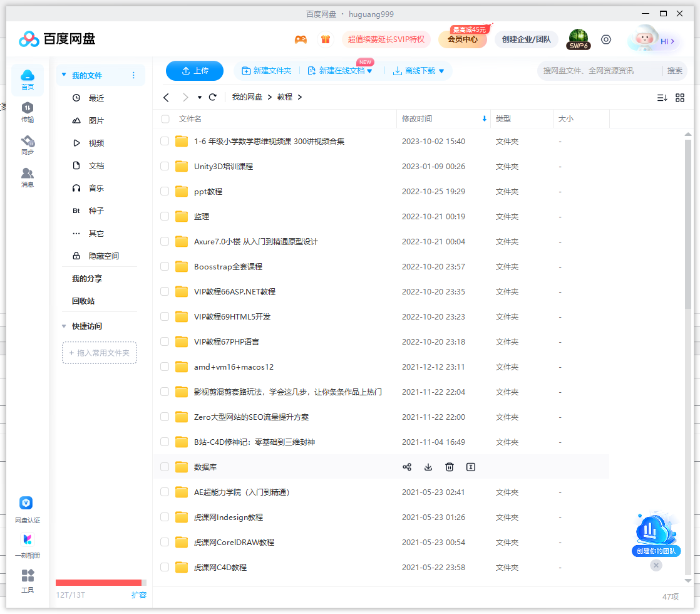Open the sort order icon
700x614 pixels.
tap(662, 97)
